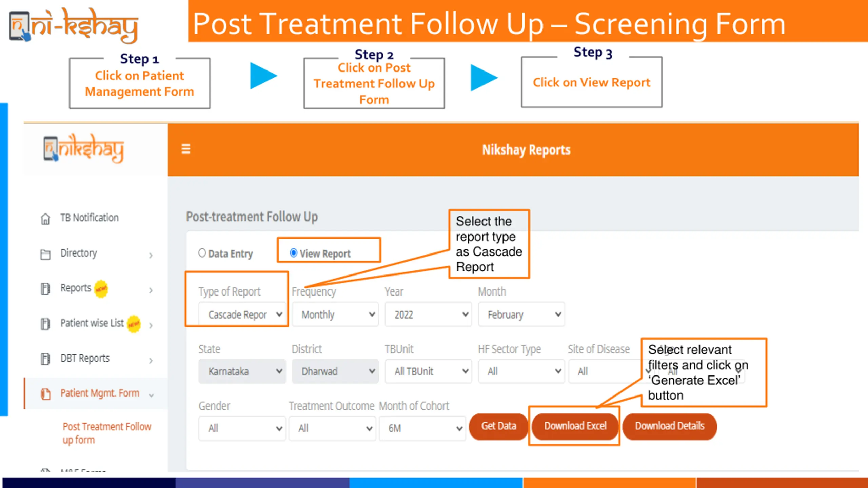Open the Reports sidebar menu
This screenshot has height=488, width=868.
pos(76,288)
